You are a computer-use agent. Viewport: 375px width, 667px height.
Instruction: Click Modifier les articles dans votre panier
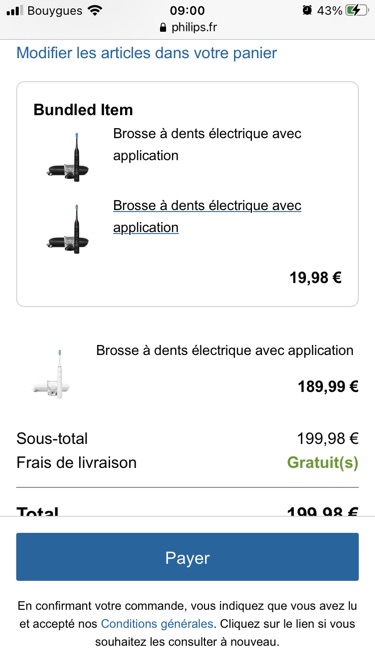click(146, 53)
